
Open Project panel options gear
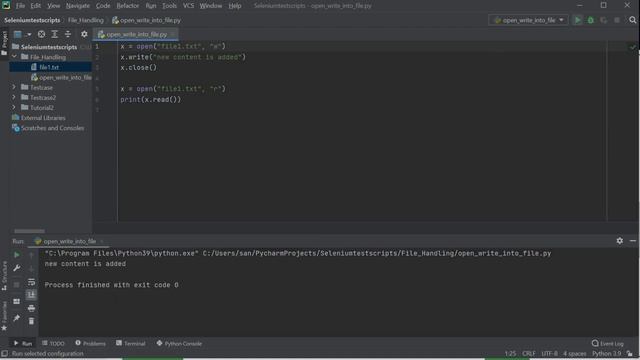point(84,34)
